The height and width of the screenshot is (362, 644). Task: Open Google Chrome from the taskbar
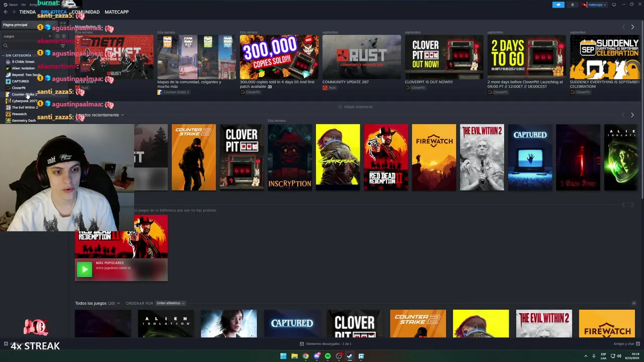pyautogui.click(x=305, y=356)
